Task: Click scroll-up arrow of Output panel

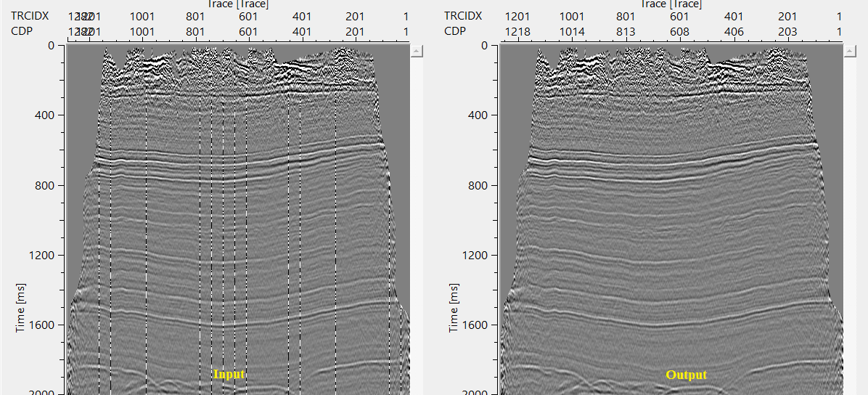Action: coord(850,51)
